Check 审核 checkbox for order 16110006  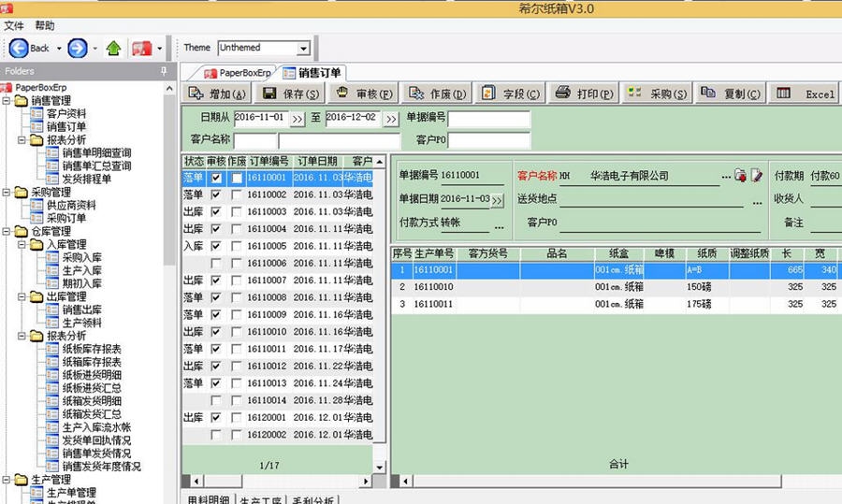[x=216, y=264]
